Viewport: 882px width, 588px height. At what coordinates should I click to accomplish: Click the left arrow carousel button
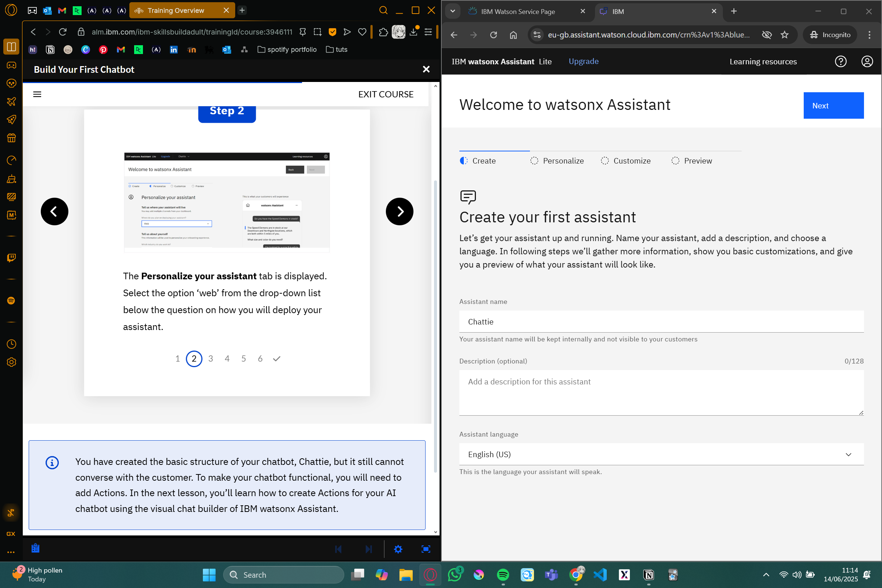(x=54, y=212)
